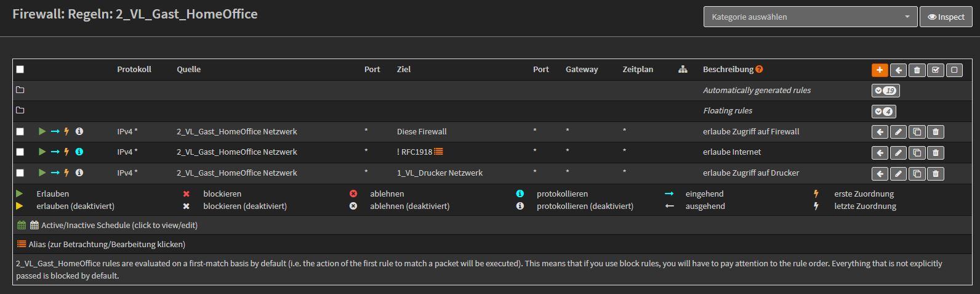Expand the Automatically generated rules (19)
980x294 pixels.
point(885,91)
